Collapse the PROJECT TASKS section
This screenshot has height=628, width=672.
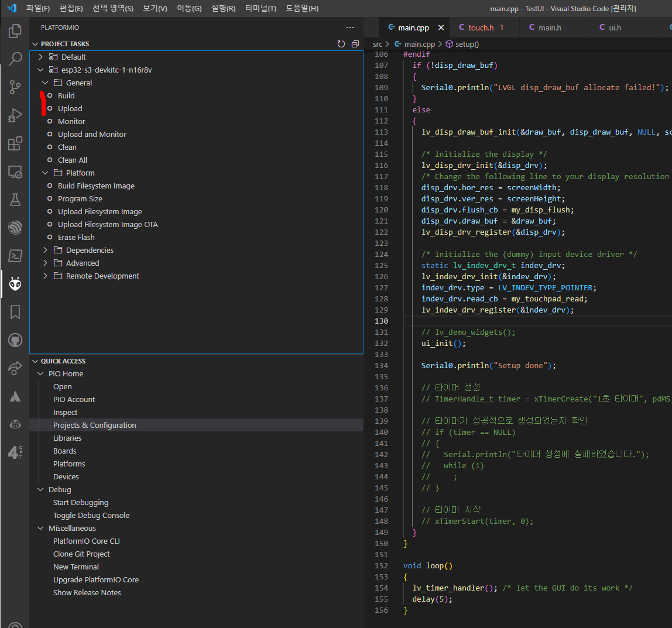tap(35, 44)
